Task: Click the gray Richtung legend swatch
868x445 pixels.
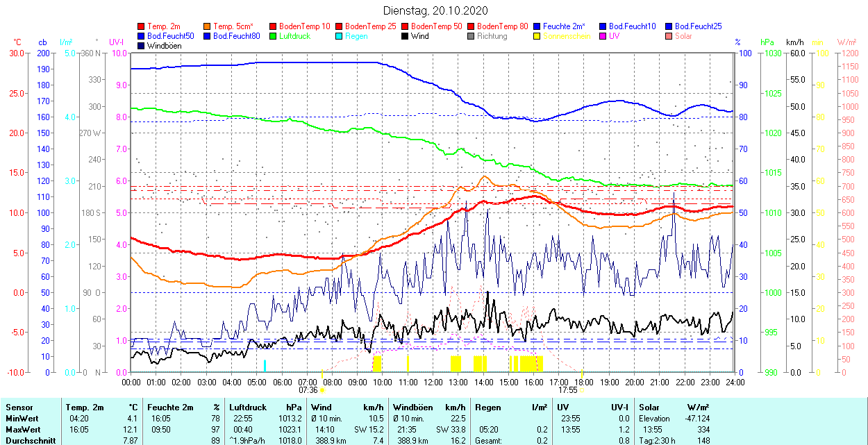Action: pos(471,36)
